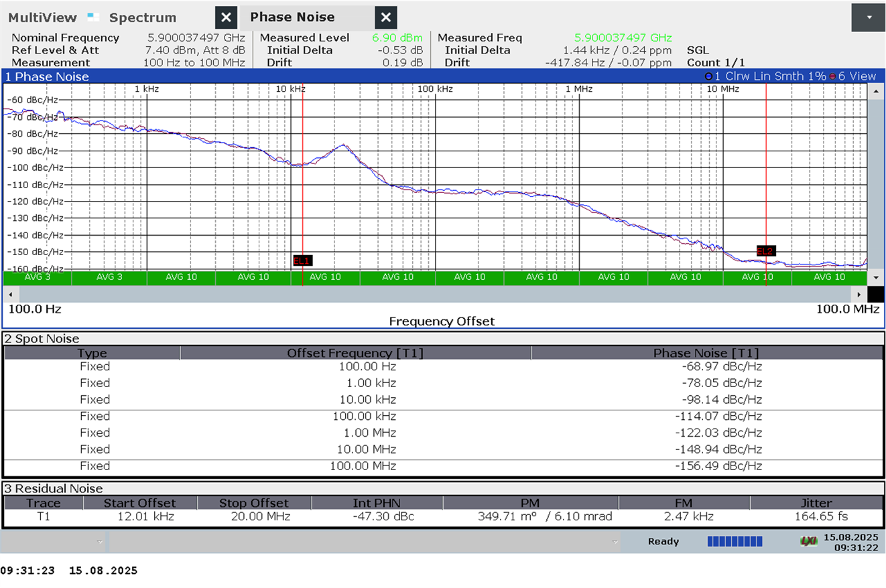This screenshot has width=886, height=588.
Task: Select the 10.00 kHz offset cell
Action: coord(367,400)
